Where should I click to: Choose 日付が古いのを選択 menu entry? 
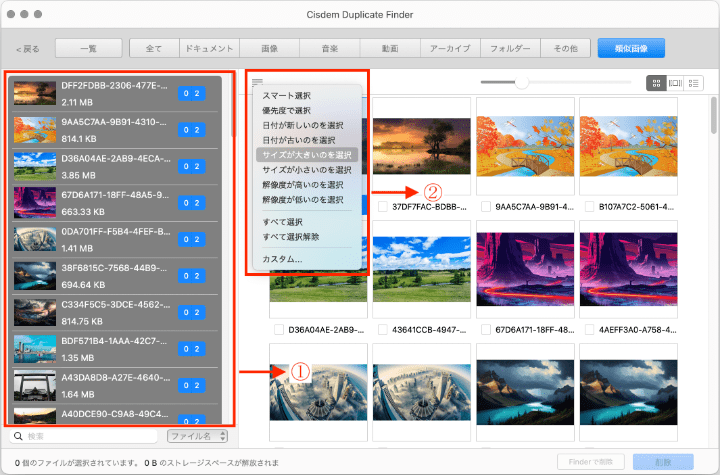(x=307, y=140)
